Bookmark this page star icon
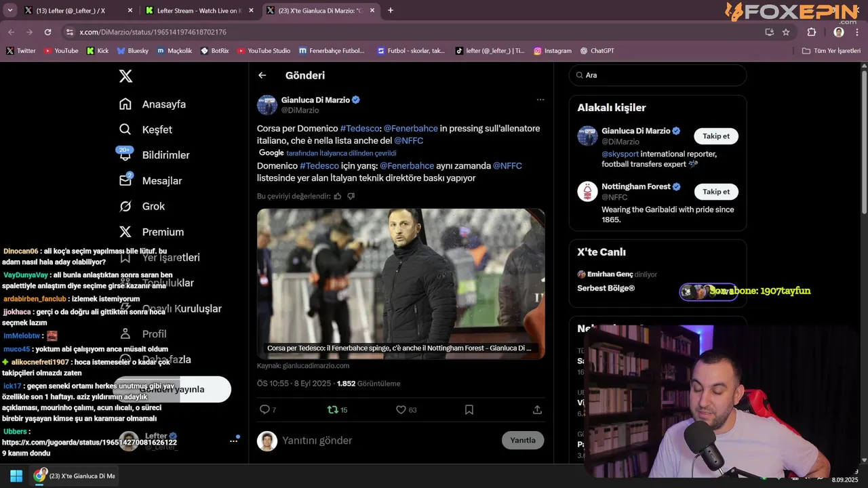Viewport: 868px width, 488px height. pos(786,32)
